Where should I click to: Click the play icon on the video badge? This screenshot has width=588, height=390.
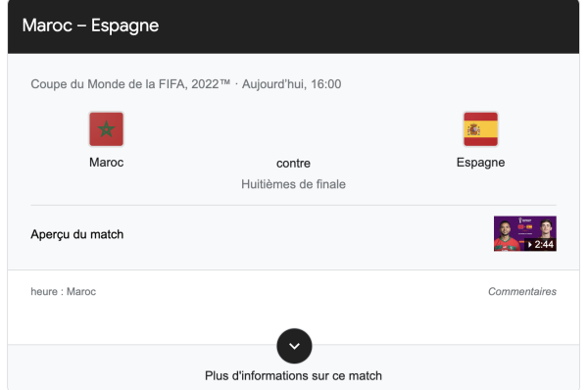click(x=529, y=245)
